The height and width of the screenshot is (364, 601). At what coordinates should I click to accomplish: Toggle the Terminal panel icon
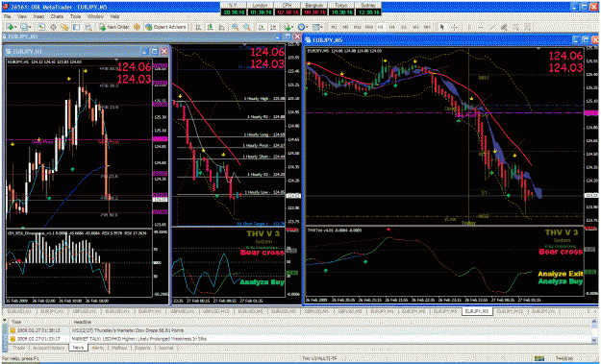(x=76, y=27)
